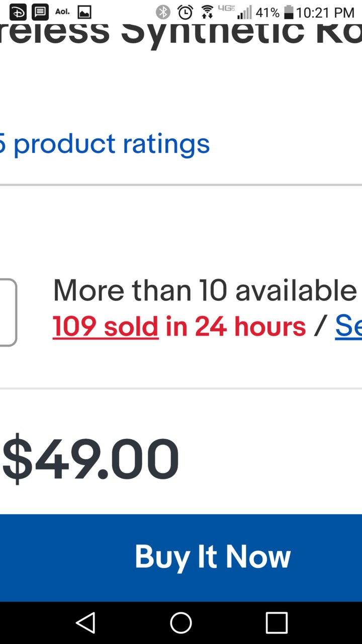Open the image notification icon
Screen dimensions: 362x644
coord(84,12)
